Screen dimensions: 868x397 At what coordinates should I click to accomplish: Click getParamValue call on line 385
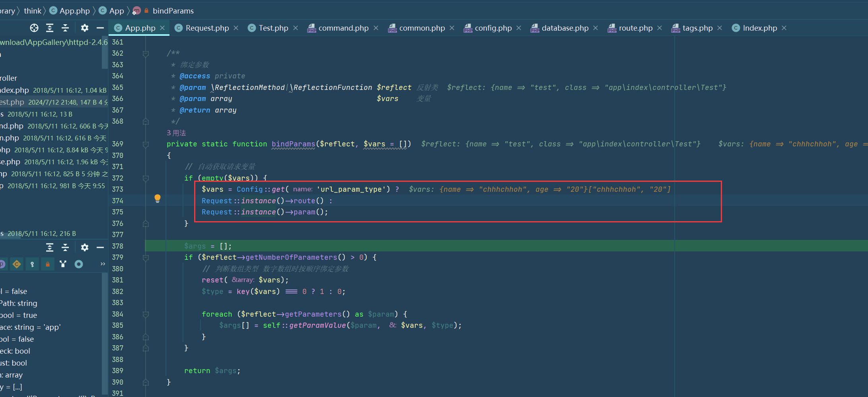pos(317,325)
